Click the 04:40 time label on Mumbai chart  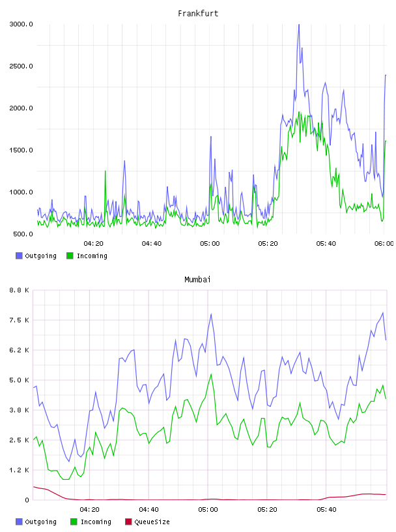[x=149, y=510]
